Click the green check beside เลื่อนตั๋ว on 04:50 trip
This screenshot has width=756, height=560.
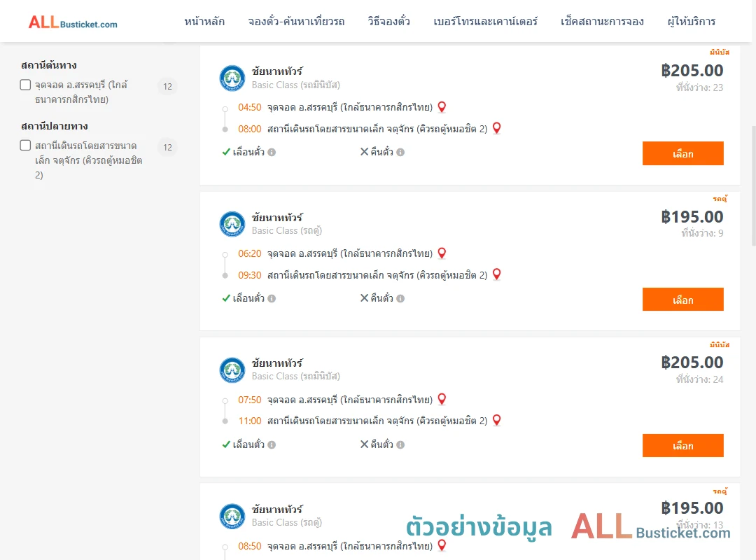226,152
